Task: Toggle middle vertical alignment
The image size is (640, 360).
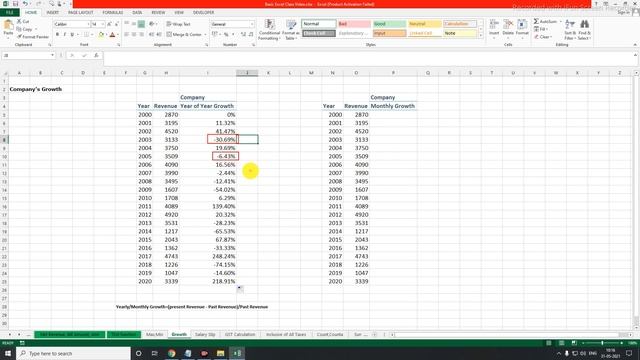Action: point(134,24)
